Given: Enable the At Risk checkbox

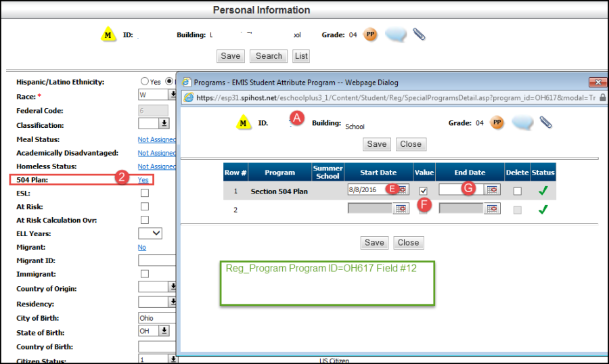Looking at the screenshot, I should 145,206.
